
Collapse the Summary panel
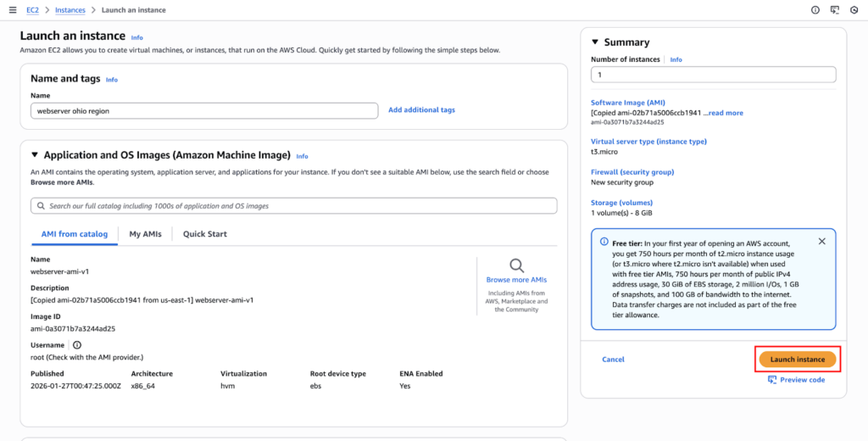[x=595, y=42]
